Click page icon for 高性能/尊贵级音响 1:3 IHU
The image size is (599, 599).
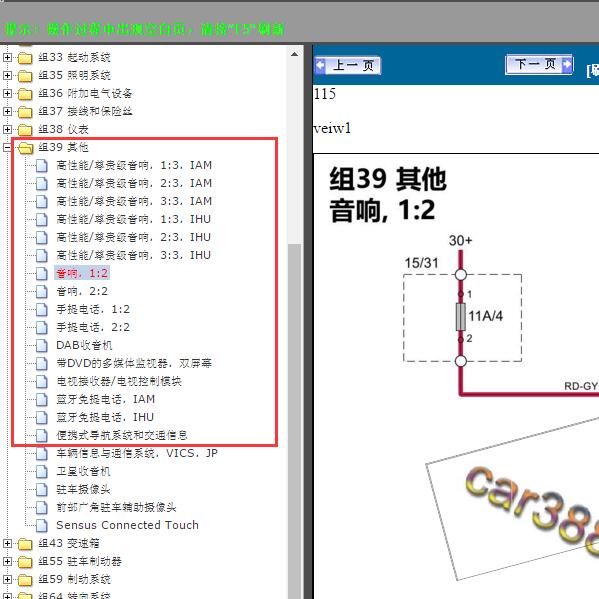point(42,219)
